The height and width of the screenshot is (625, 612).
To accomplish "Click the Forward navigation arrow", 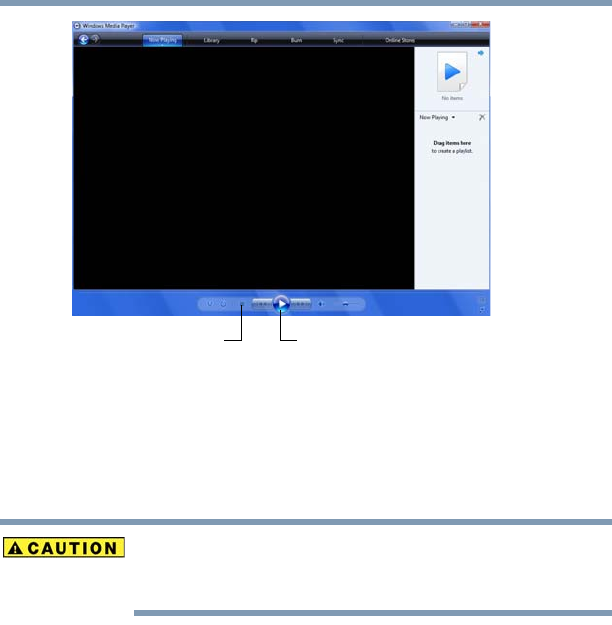I will [95, 39].
